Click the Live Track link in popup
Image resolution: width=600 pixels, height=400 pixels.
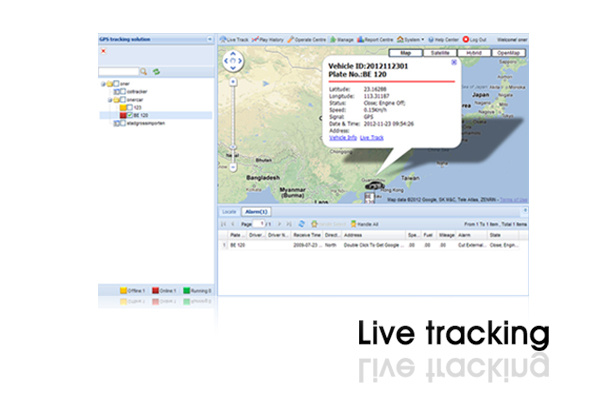click(x=372, y=138)
